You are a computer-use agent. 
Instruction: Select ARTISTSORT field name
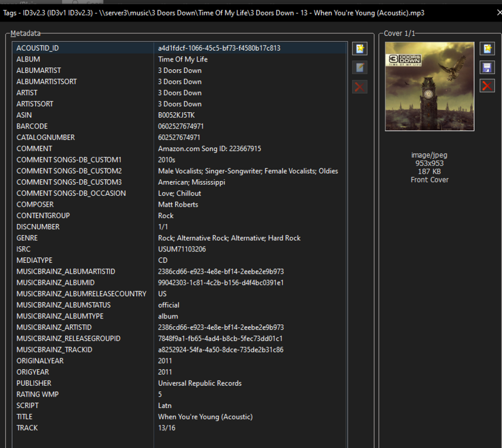pos(35,104)
